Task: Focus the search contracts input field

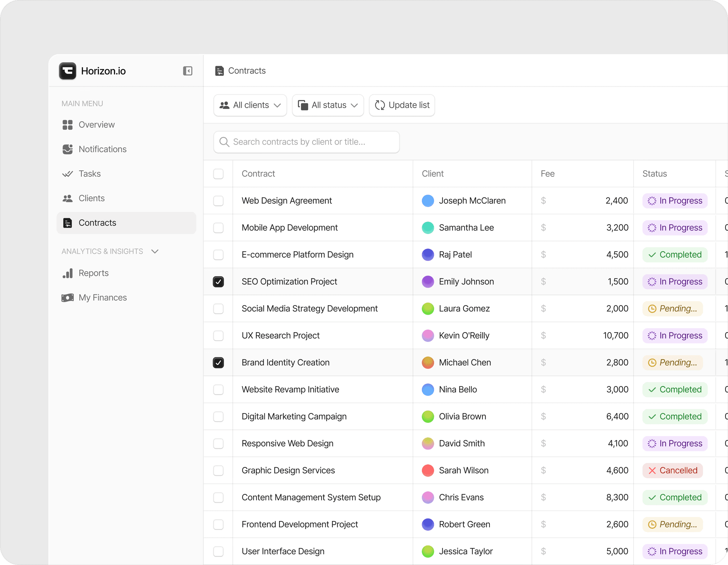Action: 306,142
